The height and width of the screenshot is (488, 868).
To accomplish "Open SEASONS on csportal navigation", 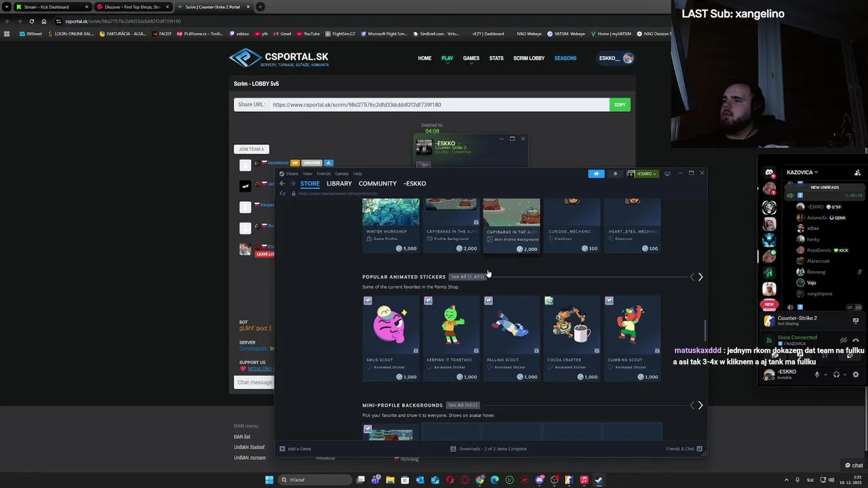I will click(x=566, y=58).
